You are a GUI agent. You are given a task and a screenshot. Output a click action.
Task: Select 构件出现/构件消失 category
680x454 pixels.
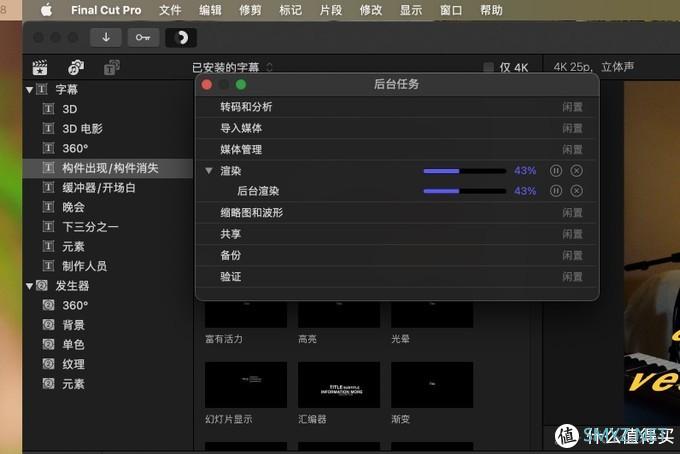[x=108, y=168]
